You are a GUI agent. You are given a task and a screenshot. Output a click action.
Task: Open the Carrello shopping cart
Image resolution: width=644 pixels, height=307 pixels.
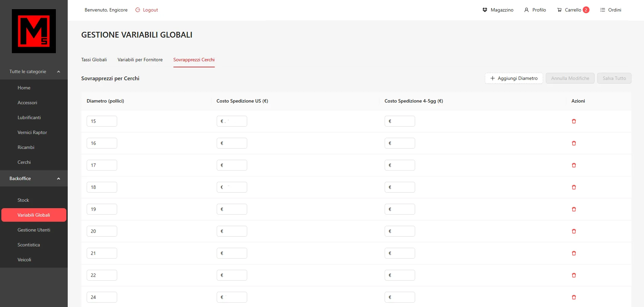tap(573, 10)
